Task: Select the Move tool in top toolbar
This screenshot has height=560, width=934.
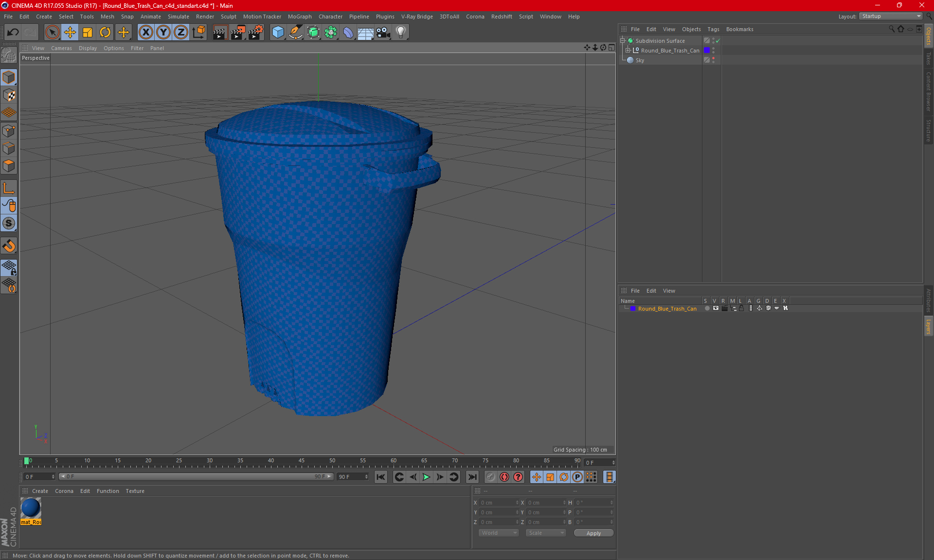Action: pyautogui.click(x=70, y=32)
